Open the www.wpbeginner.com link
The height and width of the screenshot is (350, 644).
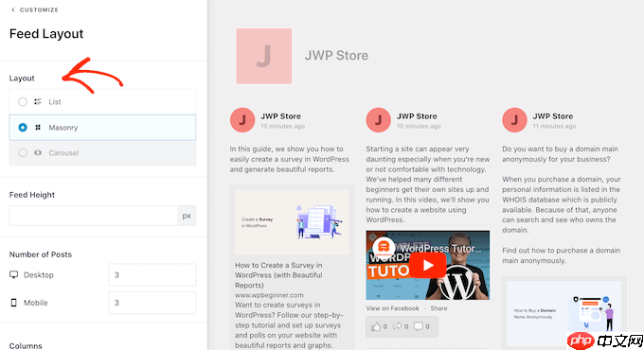269,295
